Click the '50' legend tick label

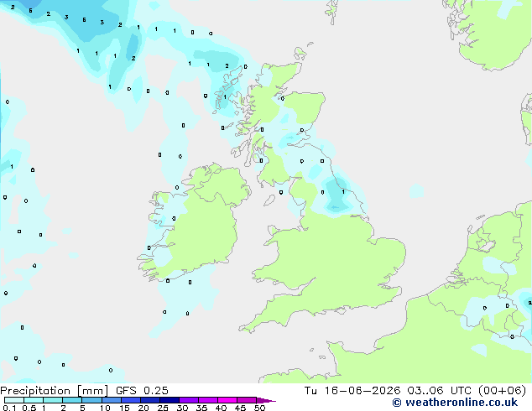[x=259, y=408]
